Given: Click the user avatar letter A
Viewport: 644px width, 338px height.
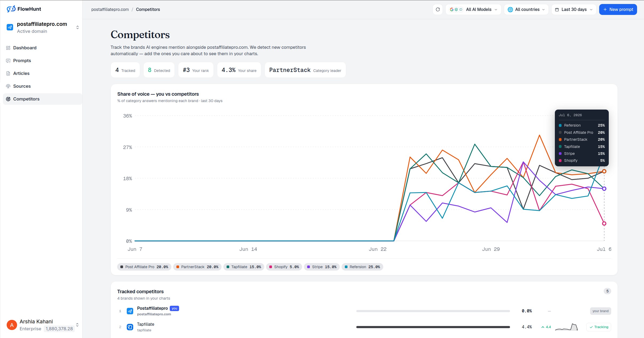Looking at the screenshot, I should pos(12,325).
